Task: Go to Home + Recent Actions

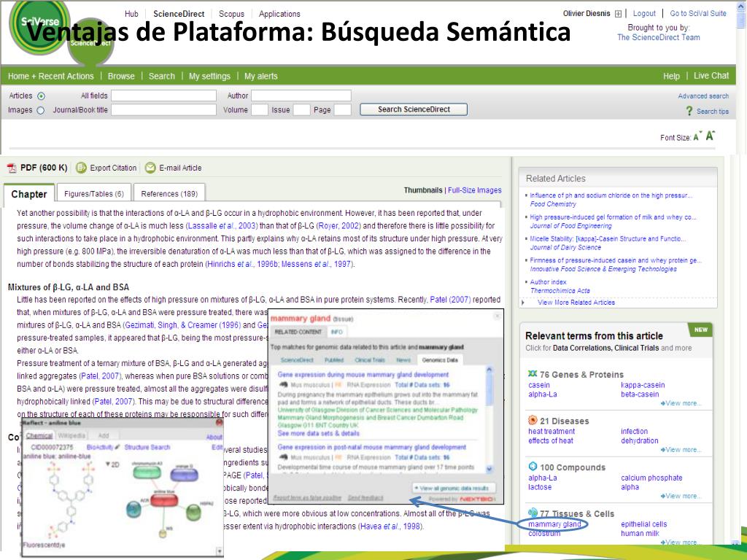Action: point(51,76)
